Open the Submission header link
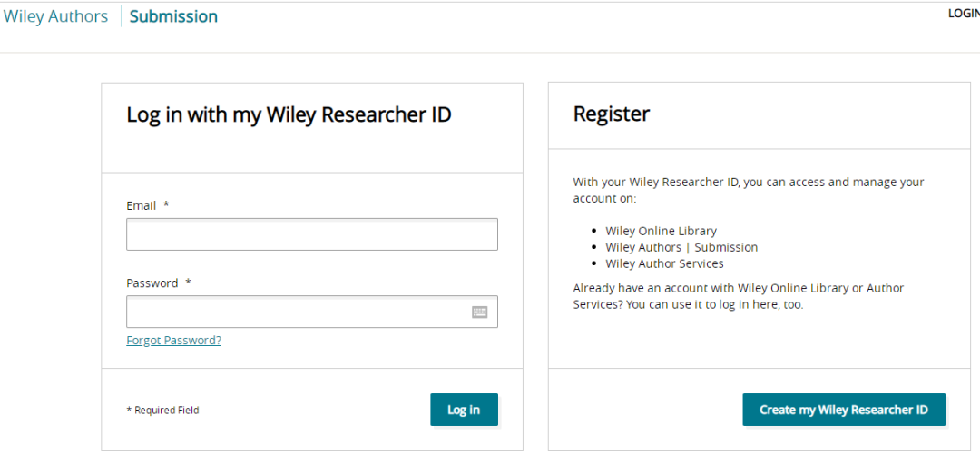 [173, 16]
